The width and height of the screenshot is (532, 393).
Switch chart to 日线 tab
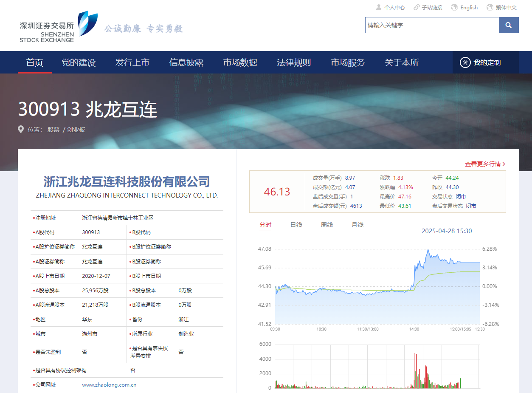(296, 225)
